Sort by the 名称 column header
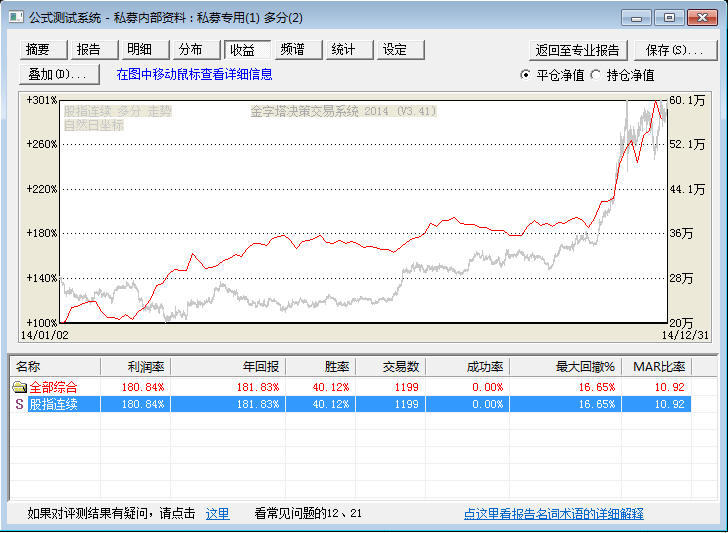This screenshot has width=728, height=533. coord(55,367)
